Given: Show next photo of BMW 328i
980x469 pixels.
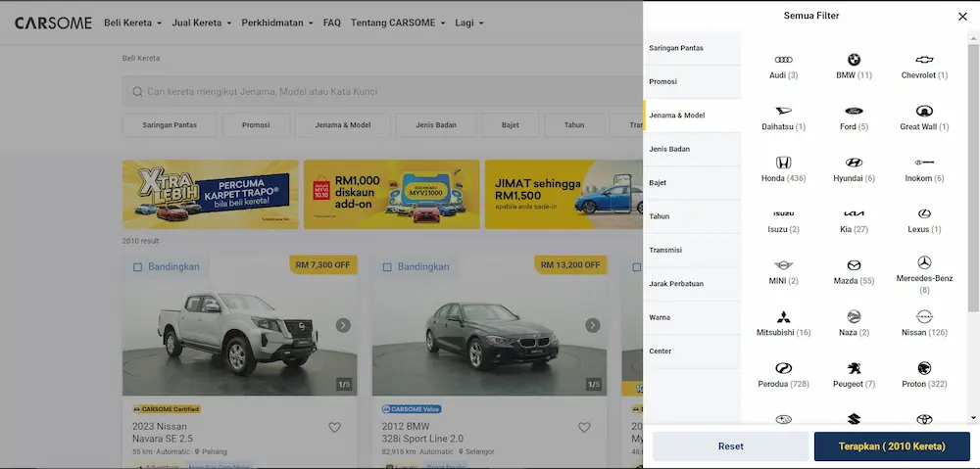Looking at the screenshot, I should pyautogui.click(x=593, y=325).
